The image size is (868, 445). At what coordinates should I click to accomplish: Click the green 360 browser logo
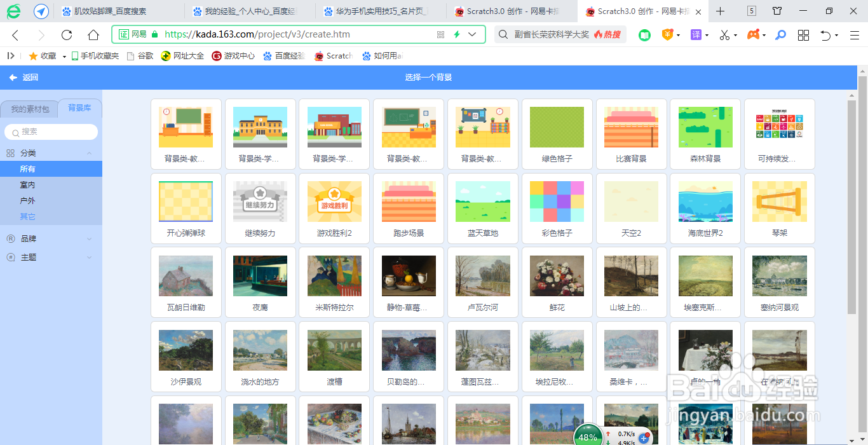(x=13, y=11)
